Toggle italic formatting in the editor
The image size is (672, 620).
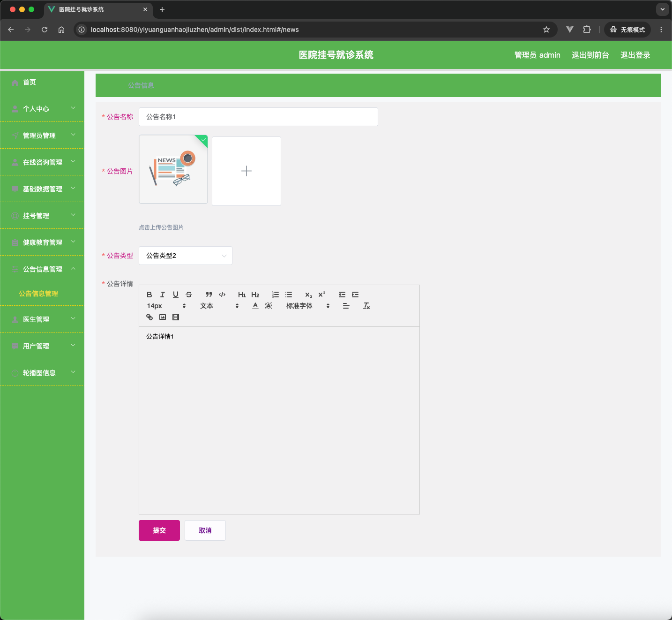163,295
